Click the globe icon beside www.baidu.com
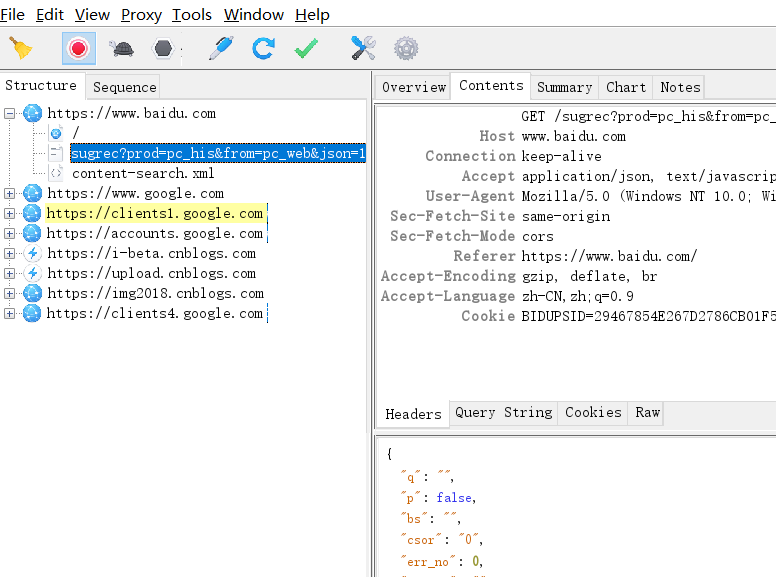Viewport: 776px width, 577px height. tap(33, 113)
